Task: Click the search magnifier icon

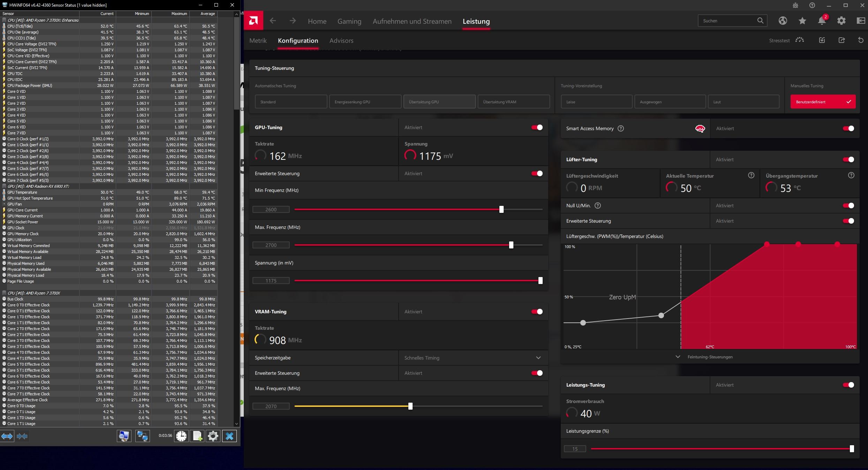Action: tap(760, 21)
